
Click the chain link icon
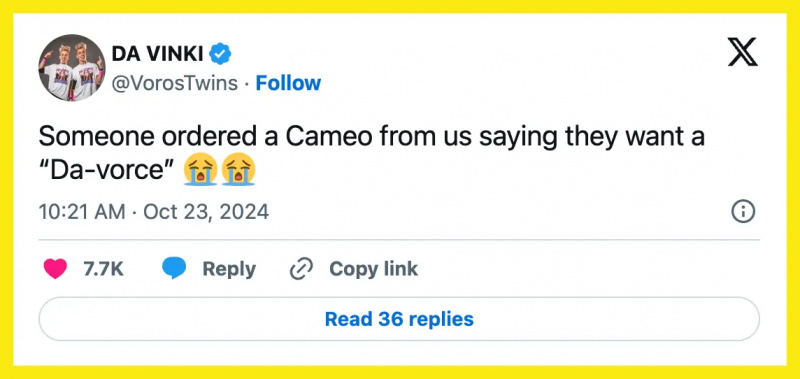coord(301,269)
